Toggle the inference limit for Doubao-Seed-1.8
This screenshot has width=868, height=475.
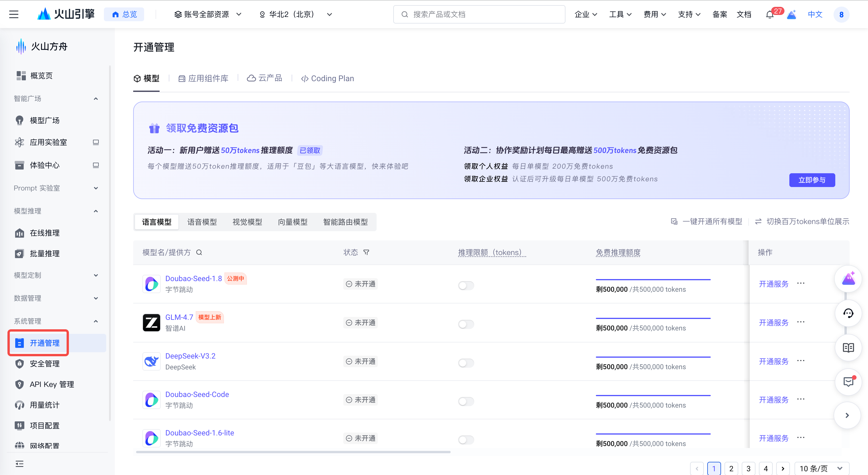pyautogui.click(x=466, y=285)
